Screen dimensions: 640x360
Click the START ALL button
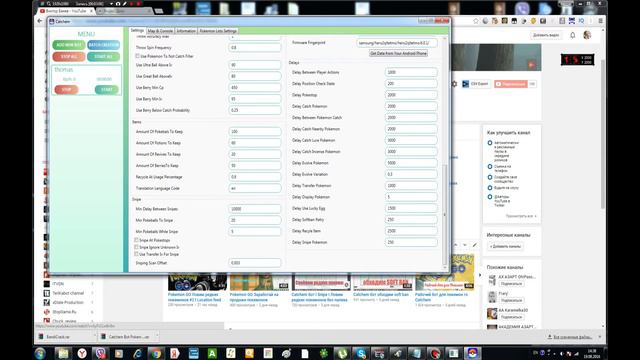103,57
